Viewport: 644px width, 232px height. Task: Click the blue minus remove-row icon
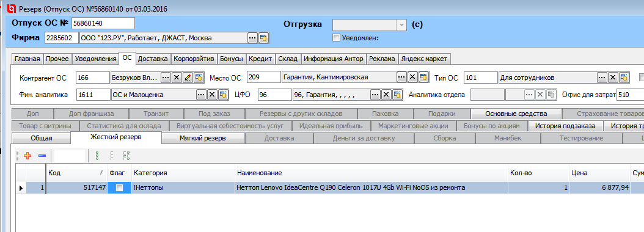42,156
